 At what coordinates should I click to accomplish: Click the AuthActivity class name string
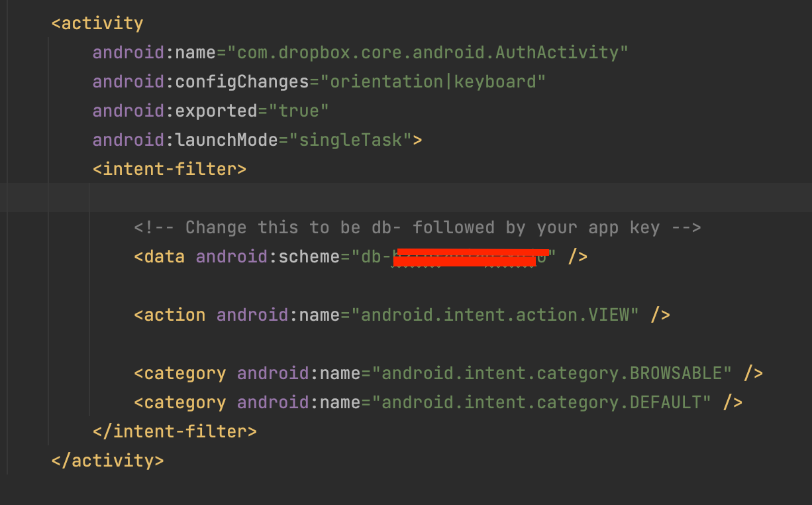point(431,52)
